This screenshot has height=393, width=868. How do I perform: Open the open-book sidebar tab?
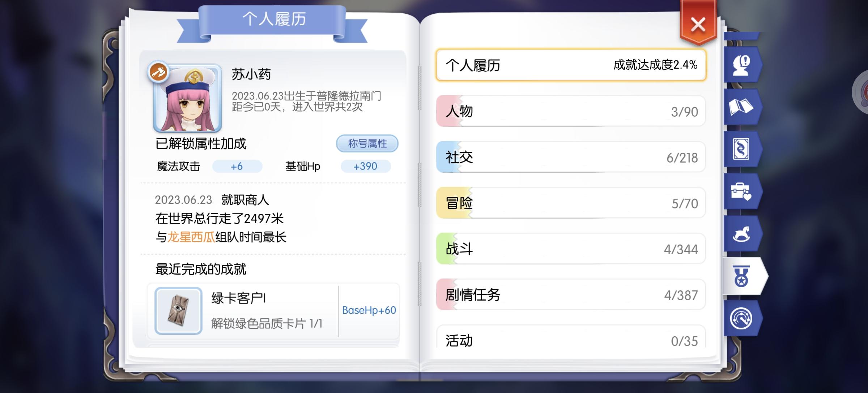(x=741, y=107)
